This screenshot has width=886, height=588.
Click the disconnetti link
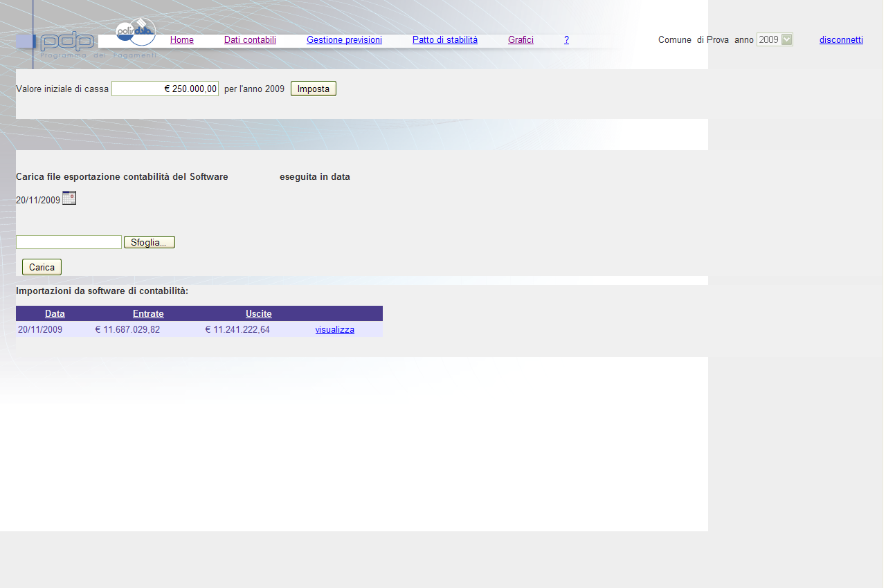(x=841, y=39)
